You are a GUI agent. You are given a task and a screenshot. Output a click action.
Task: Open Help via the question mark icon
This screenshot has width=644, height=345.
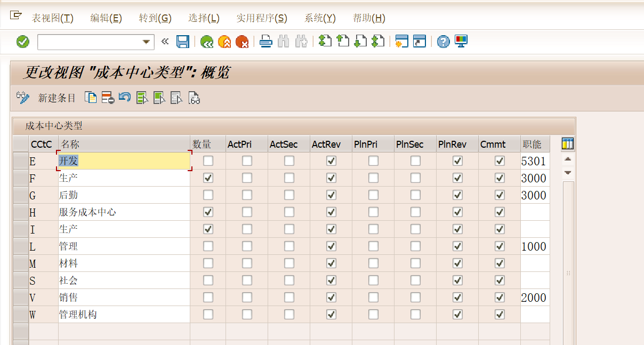point(443,42)
